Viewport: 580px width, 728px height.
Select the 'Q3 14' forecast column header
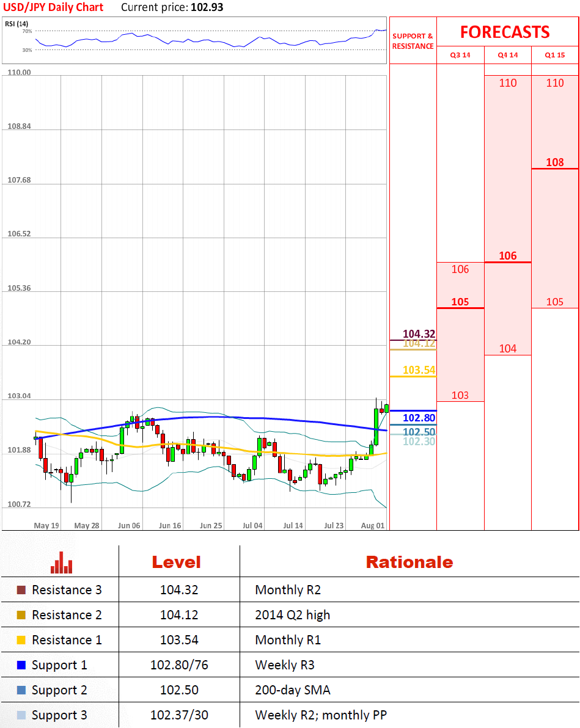460,55
